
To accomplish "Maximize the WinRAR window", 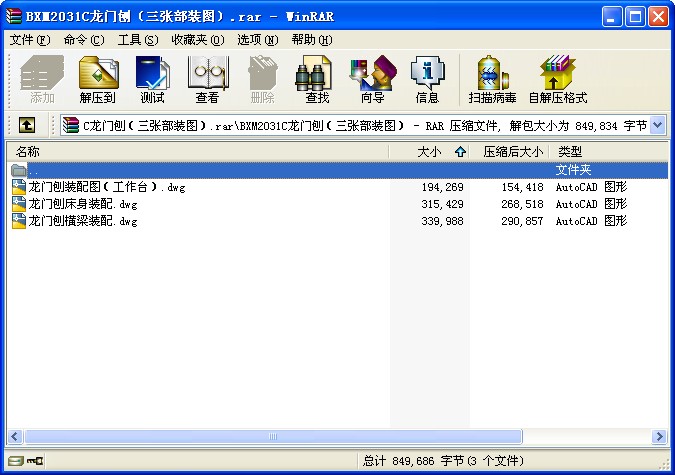I will pyautogui.click(x=635, y=16).
